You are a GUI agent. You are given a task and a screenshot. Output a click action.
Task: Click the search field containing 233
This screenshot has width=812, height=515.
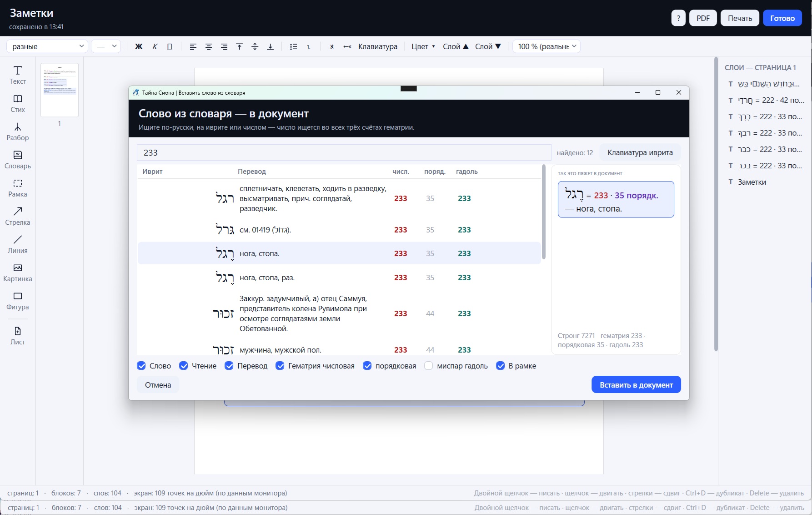coord(344,152)
